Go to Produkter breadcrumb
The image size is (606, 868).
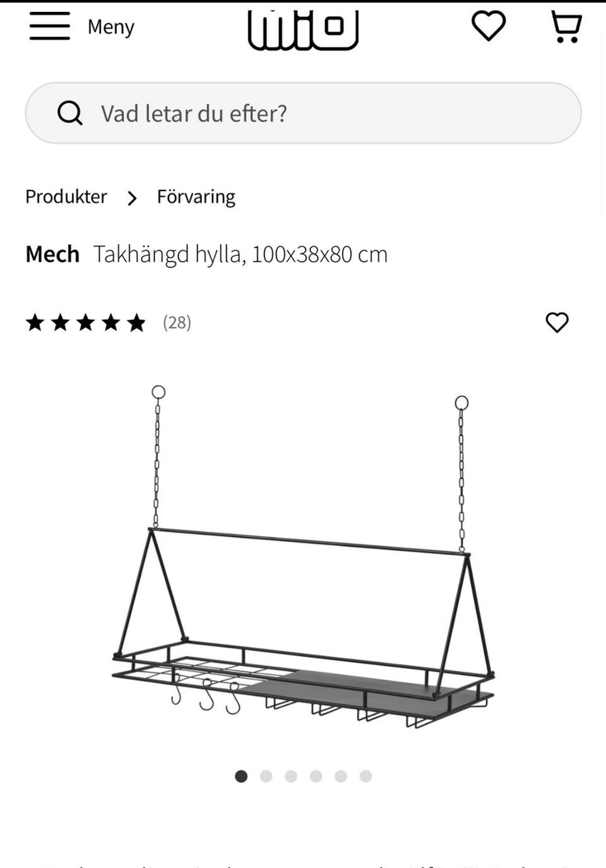(x=66, y=197)
